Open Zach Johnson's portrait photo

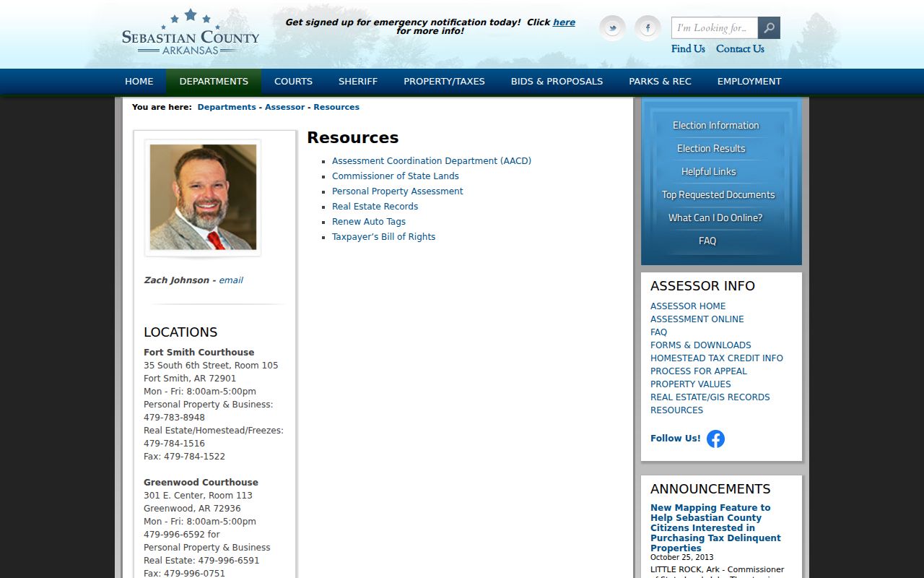pyautogui.click(x=203, y=197)
